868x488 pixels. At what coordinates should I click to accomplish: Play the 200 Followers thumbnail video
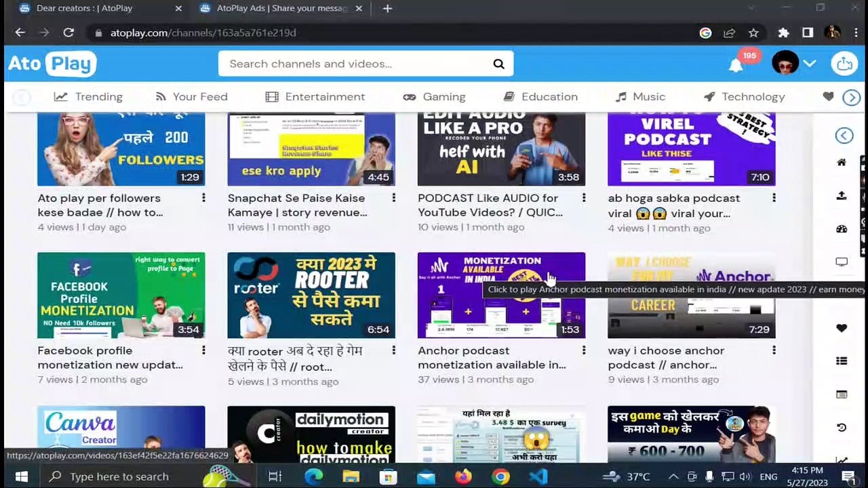121,149
